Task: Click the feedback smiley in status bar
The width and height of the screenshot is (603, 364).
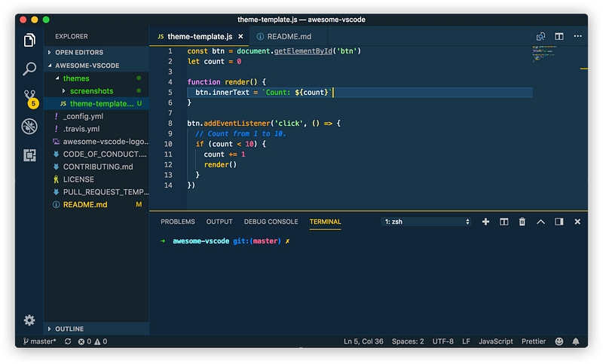Action: coord(559,341)
